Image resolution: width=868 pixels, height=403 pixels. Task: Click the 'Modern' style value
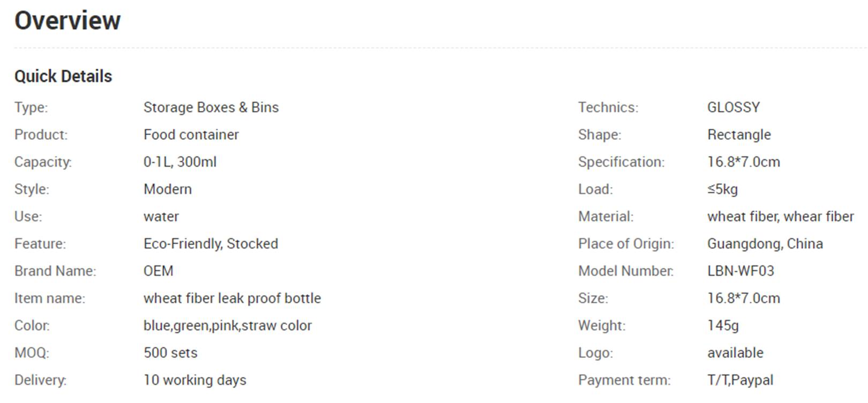tap(168, 189)
